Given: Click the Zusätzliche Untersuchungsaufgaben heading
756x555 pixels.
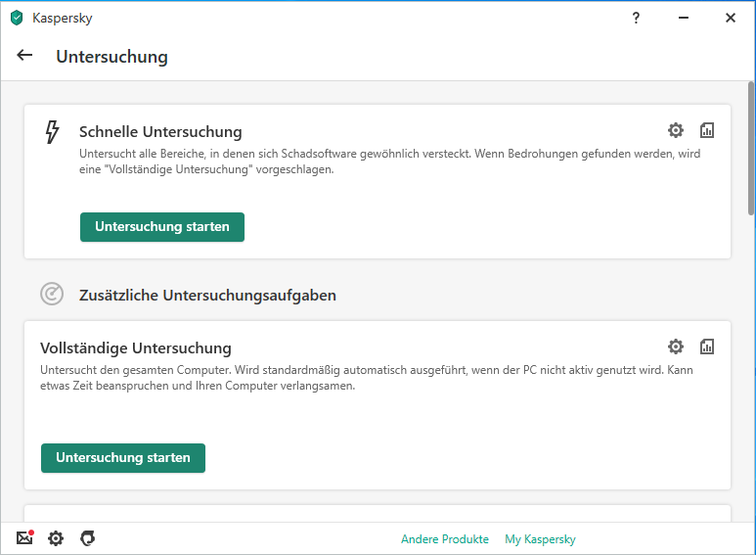Looking at the screenshot, I should coord(207,295).
